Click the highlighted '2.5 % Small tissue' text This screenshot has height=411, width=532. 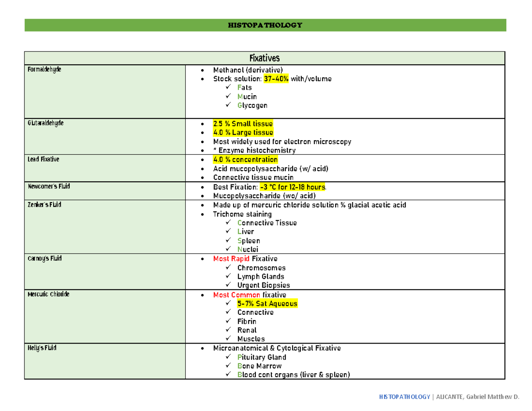pos(243,124)
